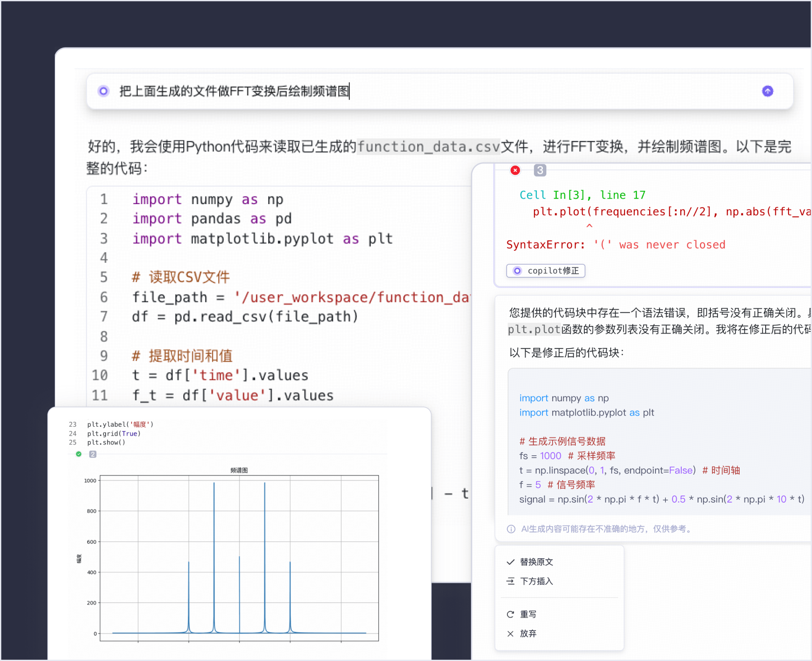Screen dimensions: 812x661
Task: Select the highlighted function_data.csv filename text
Action: 428,147
